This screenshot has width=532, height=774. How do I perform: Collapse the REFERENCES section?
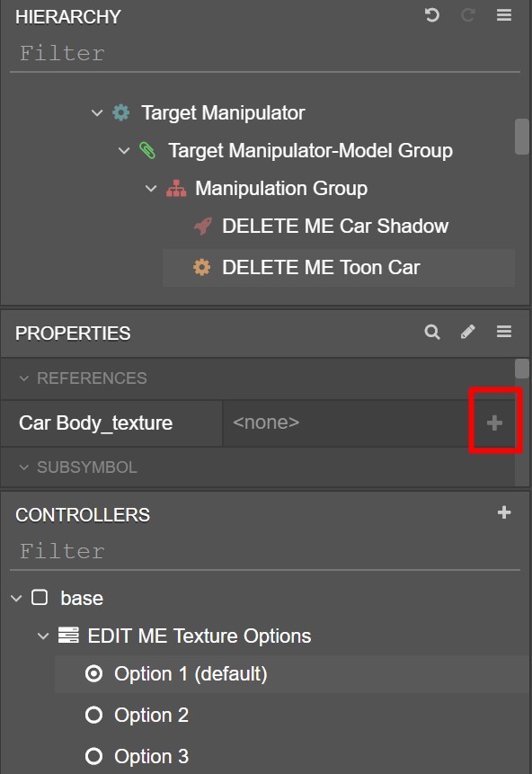tap(23, 378)
